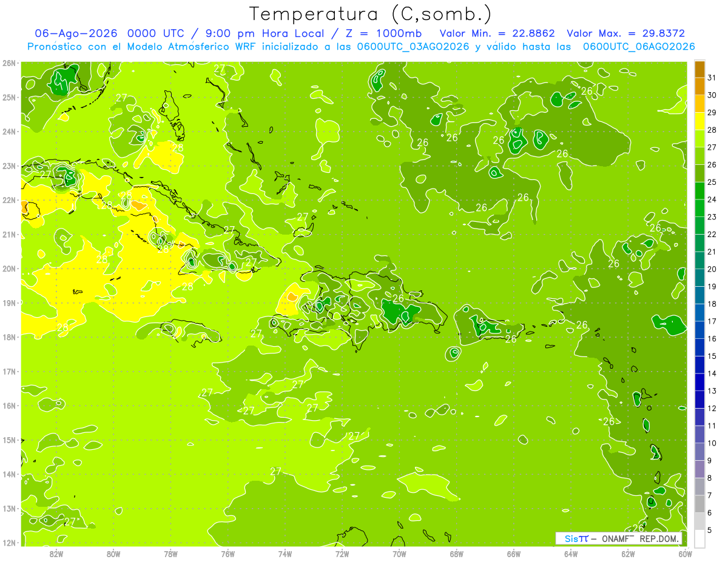Click the 62W longitude axis label
This screenshot has height=562, width=728.
pos(628,554)
